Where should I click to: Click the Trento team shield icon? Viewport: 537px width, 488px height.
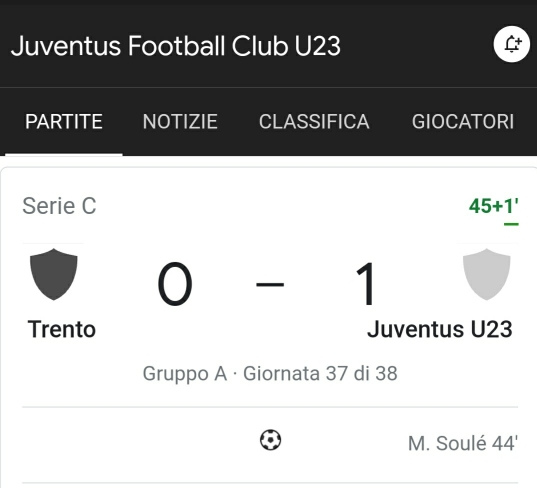[x=53, y=274]
